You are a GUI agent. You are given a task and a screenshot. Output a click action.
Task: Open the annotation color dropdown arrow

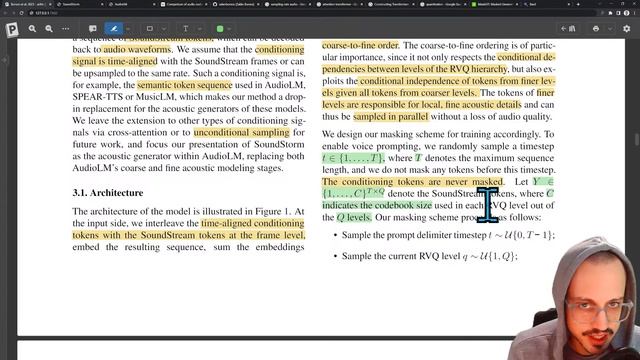tap(229, 29)
